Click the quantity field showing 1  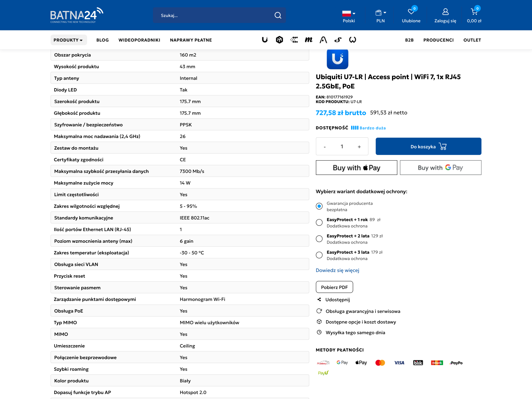342,146
